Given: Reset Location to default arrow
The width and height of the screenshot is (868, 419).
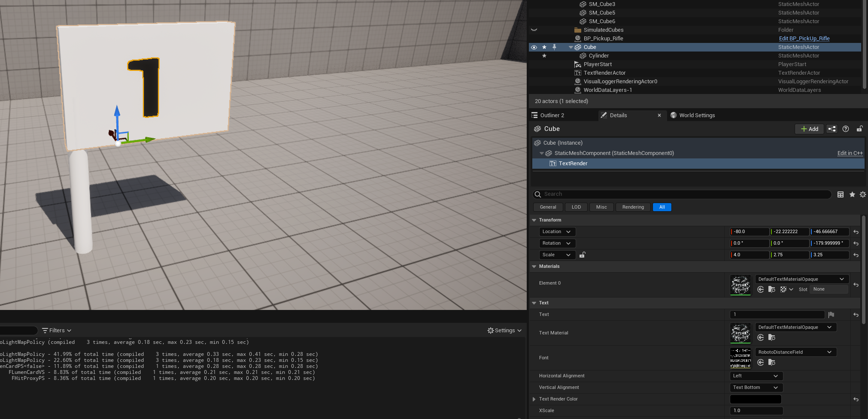Looking at the screenshot, I should point(856,232).
